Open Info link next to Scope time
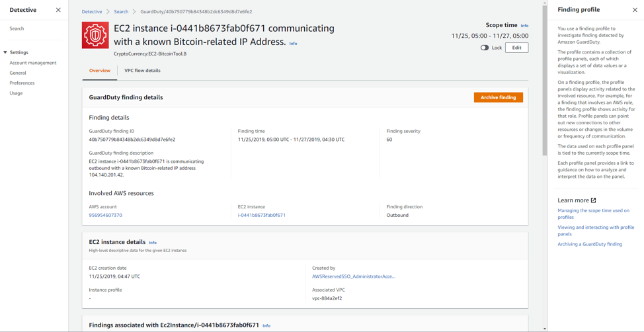 [x=524, y=26]
